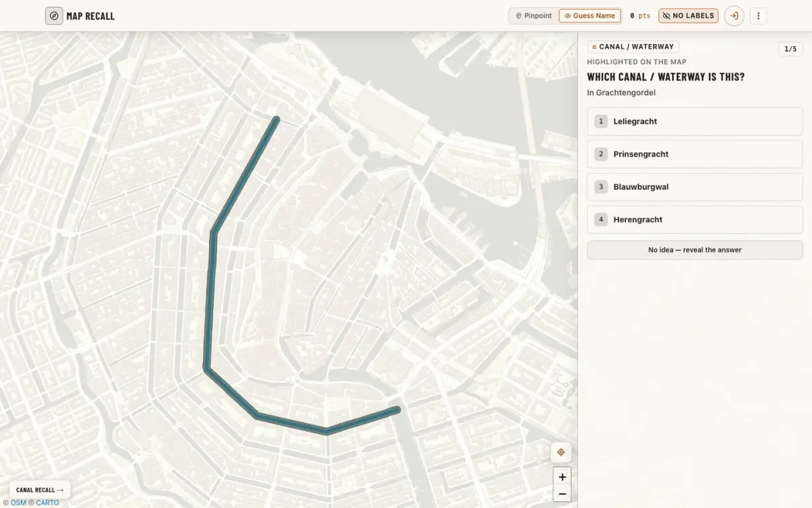The width and height of the screenshot is (812, 508).
Task: Click the CANAL / WATERWAY category tag
Action: 633,47
